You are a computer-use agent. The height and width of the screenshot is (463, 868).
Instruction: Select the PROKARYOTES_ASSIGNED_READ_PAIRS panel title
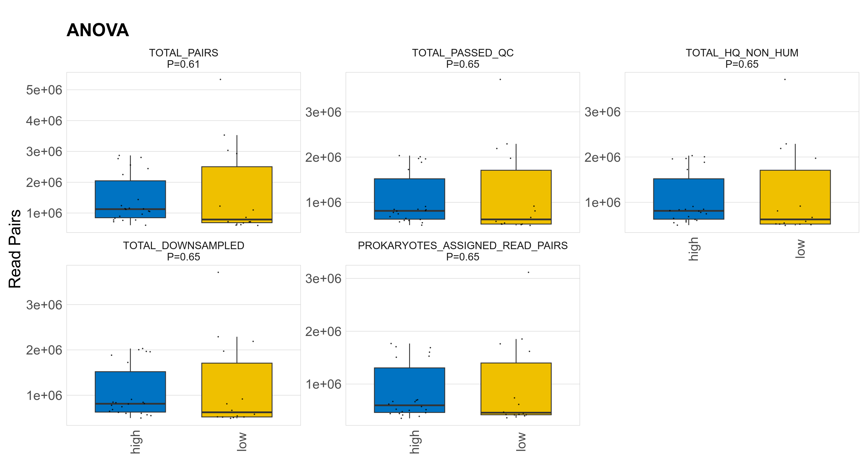(x=463, y=246)
